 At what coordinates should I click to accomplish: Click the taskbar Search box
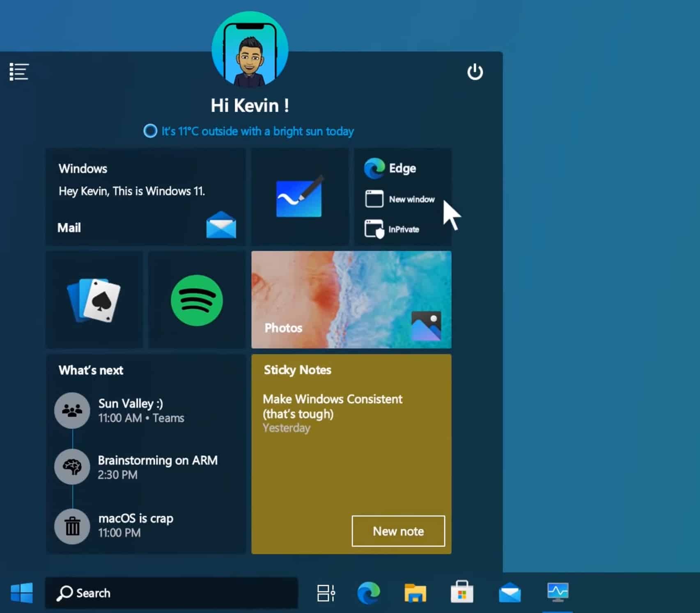tap(171, 593)
